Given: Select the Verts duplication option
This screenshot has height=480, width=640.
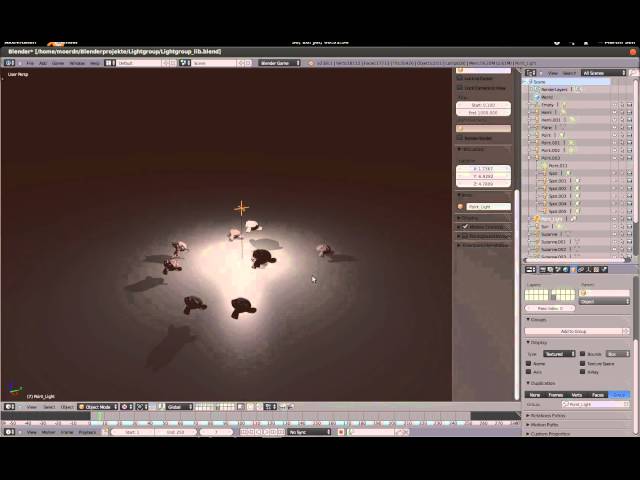Looking at the screenshot, I should [x=577, y=395].
